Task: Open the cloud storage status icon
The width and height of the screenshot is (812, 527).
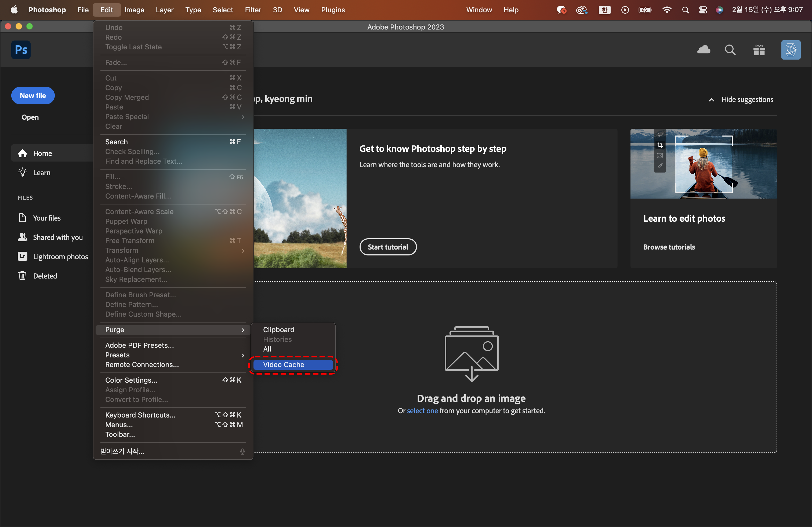Action: point(704,50)
